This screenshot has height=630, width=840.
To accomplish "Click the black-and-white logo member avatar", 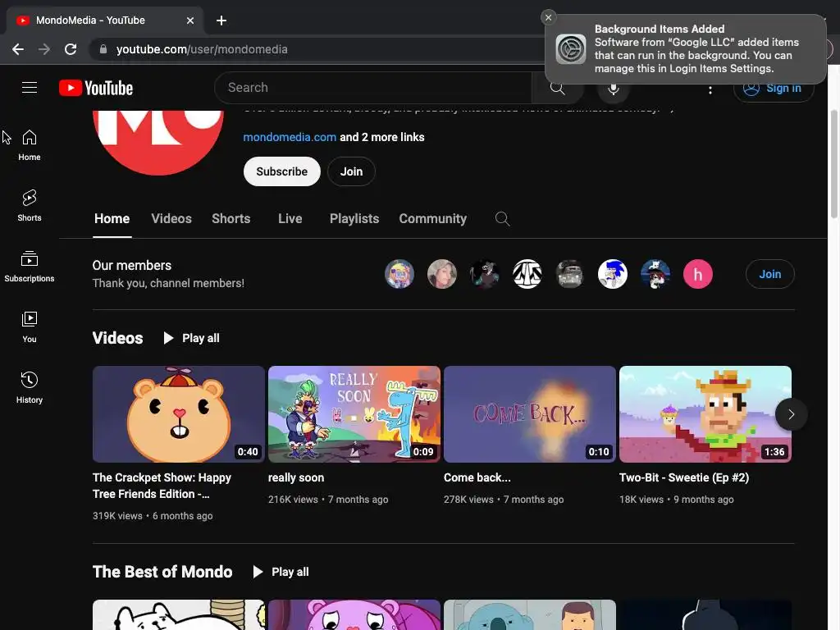I will 527,274.
